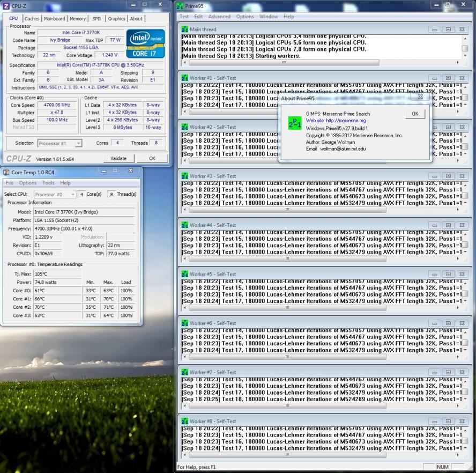
Task: Click the Validate button in CPU-Z
Action: tap(118, 159)
